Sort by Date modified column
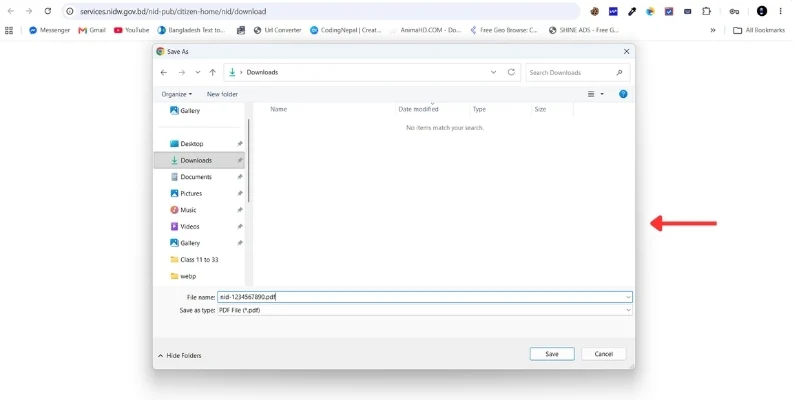The height and width of the screenshot is (400, 800). click(418, 109)
